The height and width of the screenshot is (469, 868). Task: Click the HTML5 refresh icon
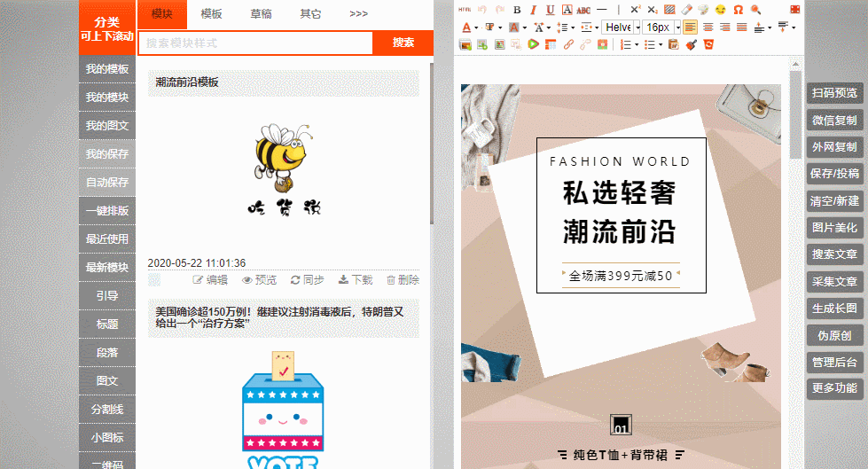(708, 44)
